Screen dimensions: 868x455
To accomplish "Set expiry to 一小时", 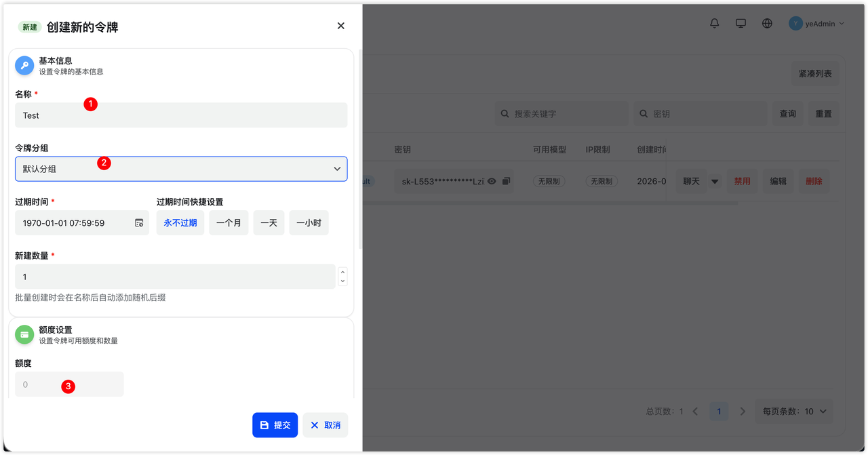I will [x=309, y=222].
